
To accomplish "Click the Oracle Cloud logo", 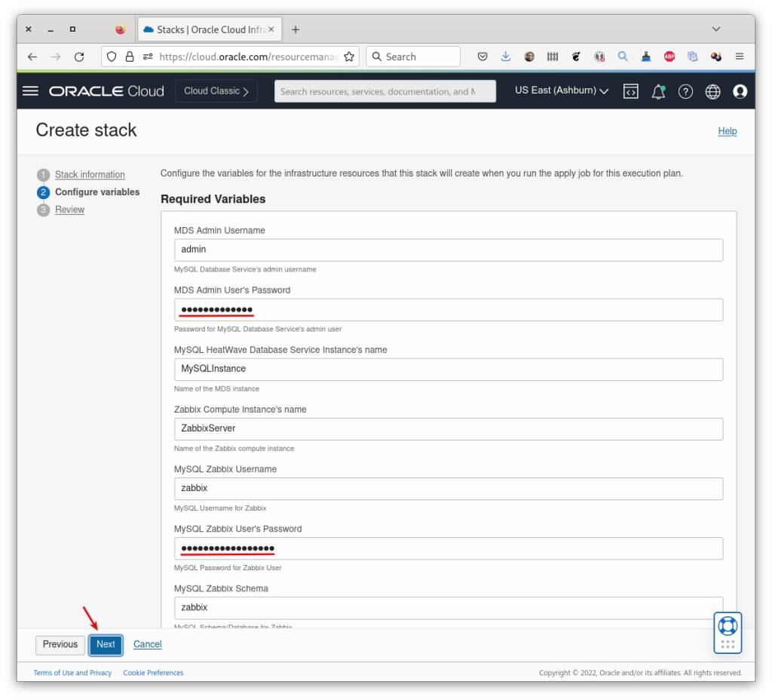I will point(106,91).
